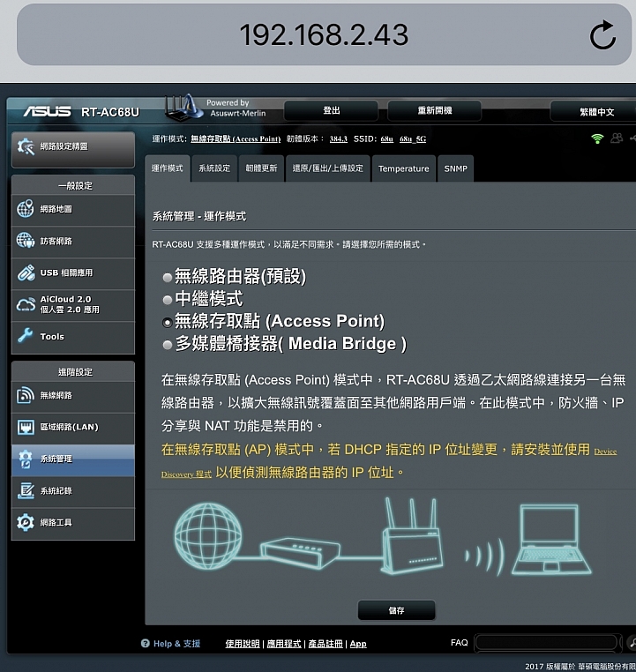
Task: Click the 系統管理 gear icon
Action: pyautogui.click(x=26, y=459)
